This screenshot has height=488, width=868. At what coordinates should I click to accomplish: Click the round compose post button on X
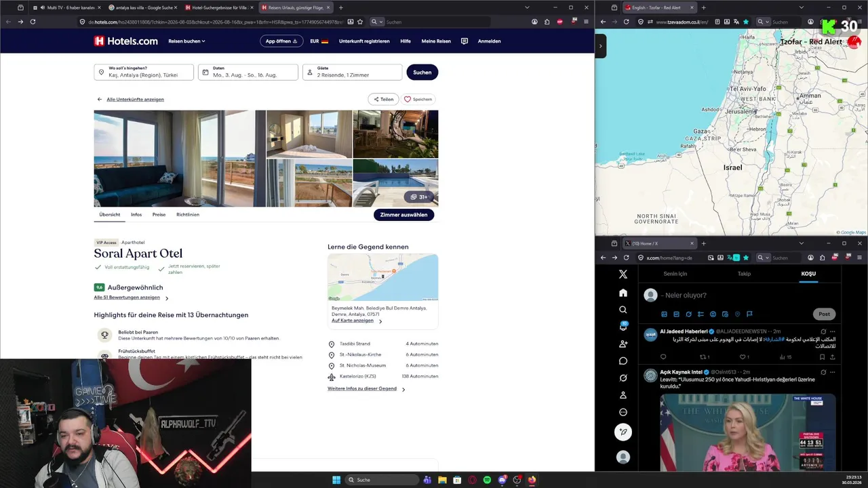(623, 432)
